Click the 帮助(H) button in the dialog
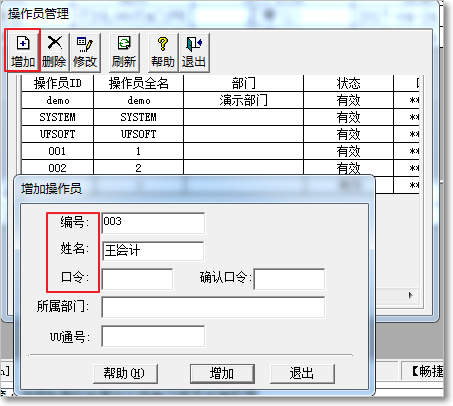 pyautogui.click(x=125, y=373)
